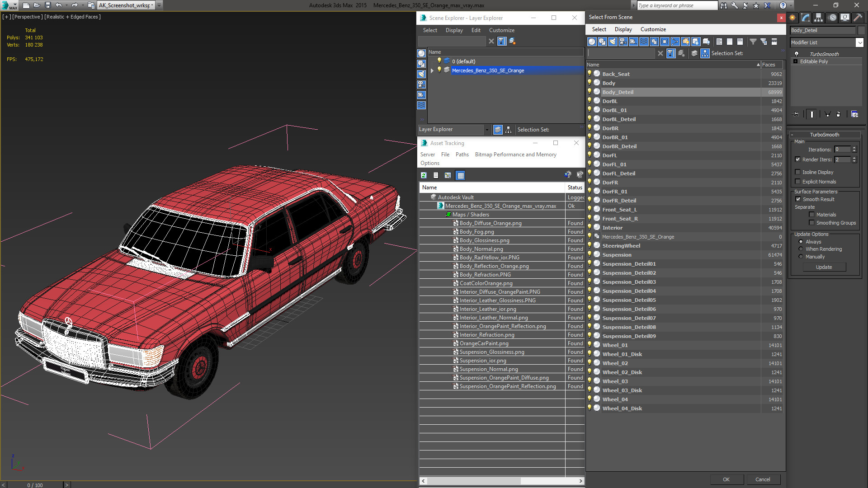Click Select None icon in Select From Scene
Screen dimensions: 868x488
click(x=730, y=42)
